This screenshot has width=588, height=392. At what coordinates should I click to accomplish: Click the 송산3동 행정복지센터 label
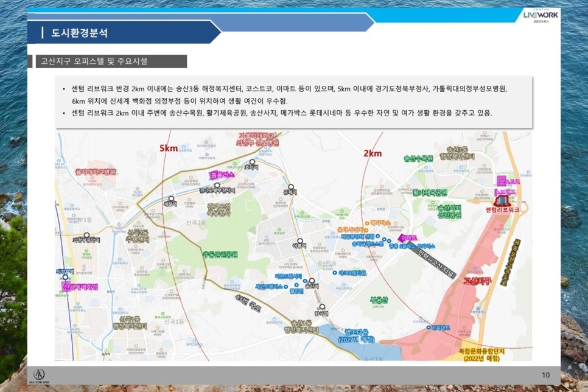[457, 153]
